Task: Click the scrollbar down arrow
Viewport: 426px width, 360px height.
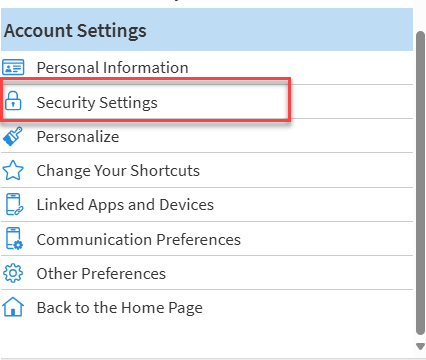Action: pos(421,347)
